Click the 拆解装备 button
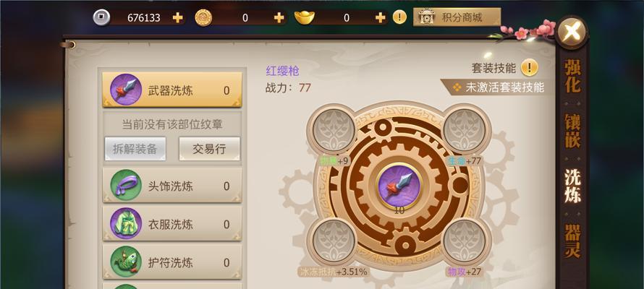The image size is (644, 289). (135, 148)
